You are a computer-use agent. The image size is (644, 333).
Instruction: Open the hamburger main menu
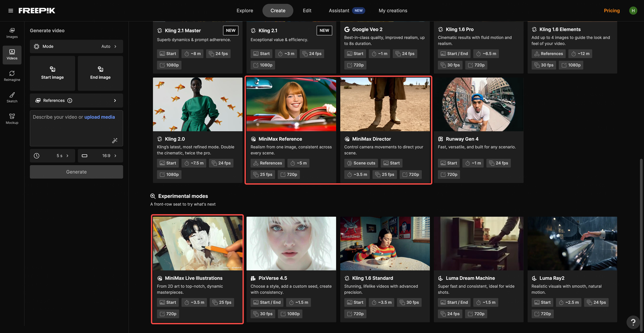(x=11, y=11)
